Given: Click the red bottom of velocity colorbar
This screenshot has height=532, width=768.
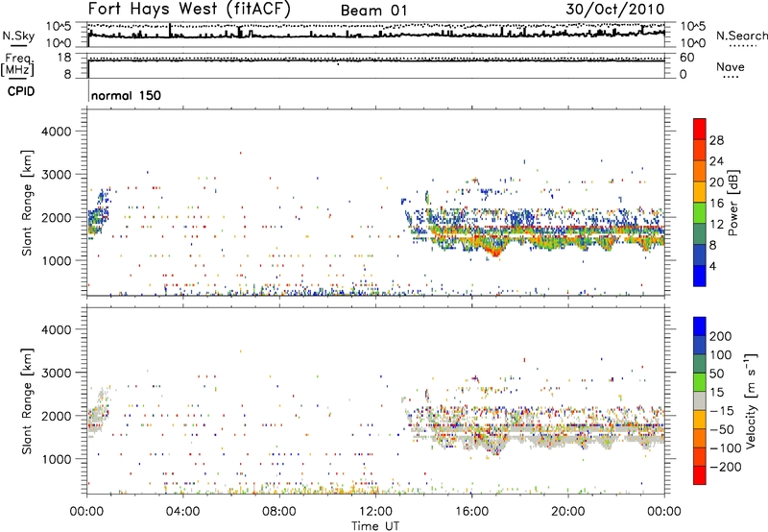Looking at the screenshot, I should pyautogui.click(x=700, y=475).
